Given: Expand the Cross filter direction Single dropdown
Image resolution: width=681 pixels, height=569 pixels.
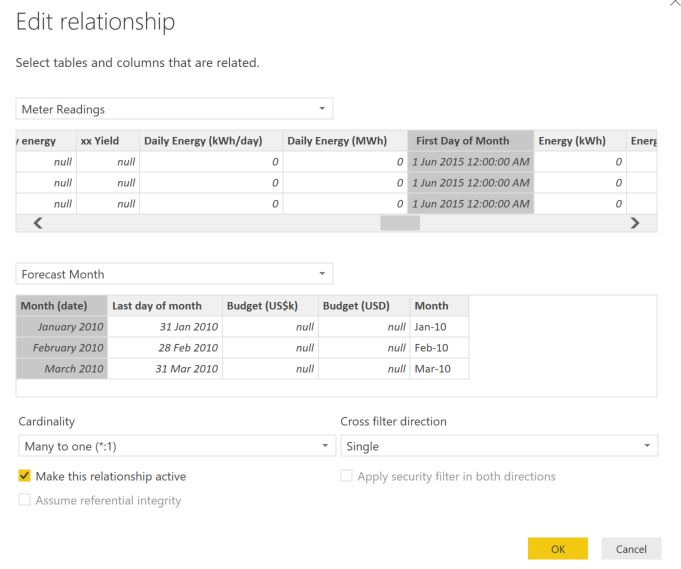Looking at the screenshot, I should (x=499, y=446).
